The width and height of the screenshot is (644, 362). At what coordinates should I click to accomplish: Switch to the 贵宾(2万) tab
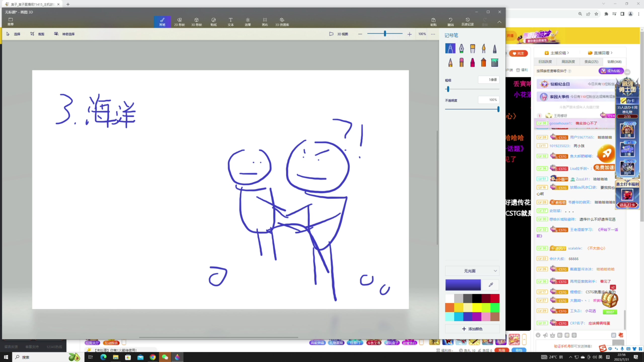pyautogui.click(x=591, y=62)
